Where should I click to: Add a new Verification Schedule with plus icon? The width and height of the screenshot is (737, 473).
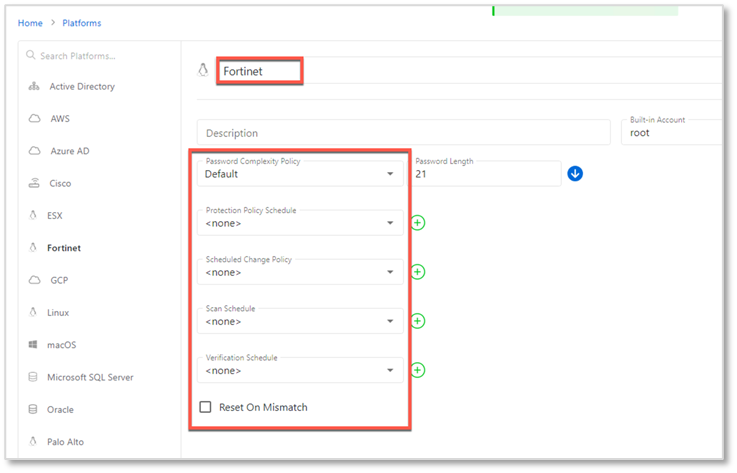tap(418, 370)
